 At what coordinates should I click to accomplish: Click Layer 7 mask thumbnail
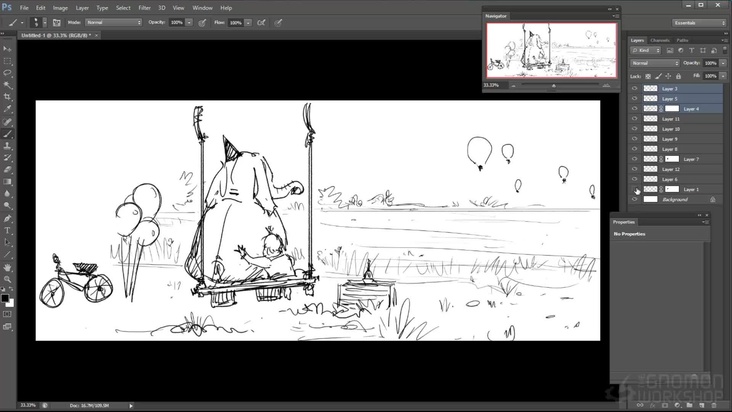672,159
